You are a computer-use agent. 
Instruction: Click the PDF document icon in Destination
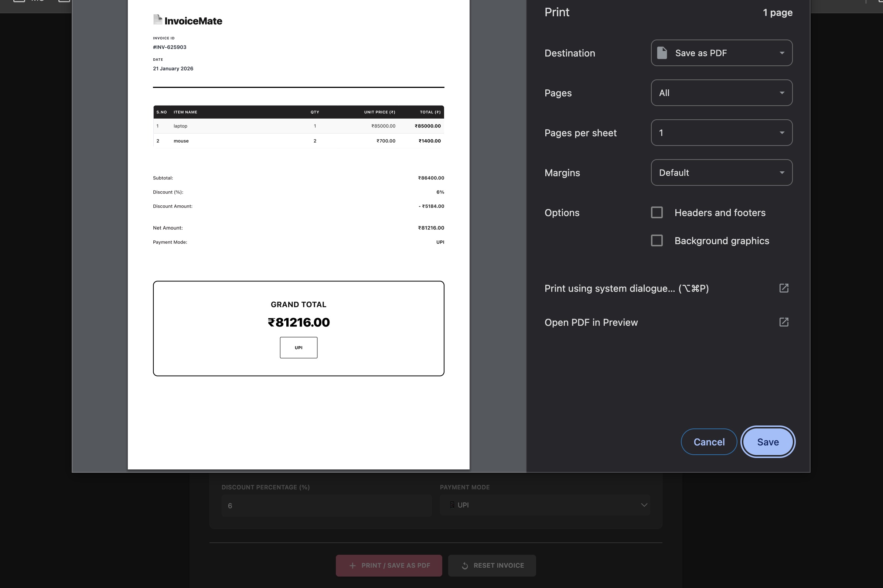[x=662, y=53]
